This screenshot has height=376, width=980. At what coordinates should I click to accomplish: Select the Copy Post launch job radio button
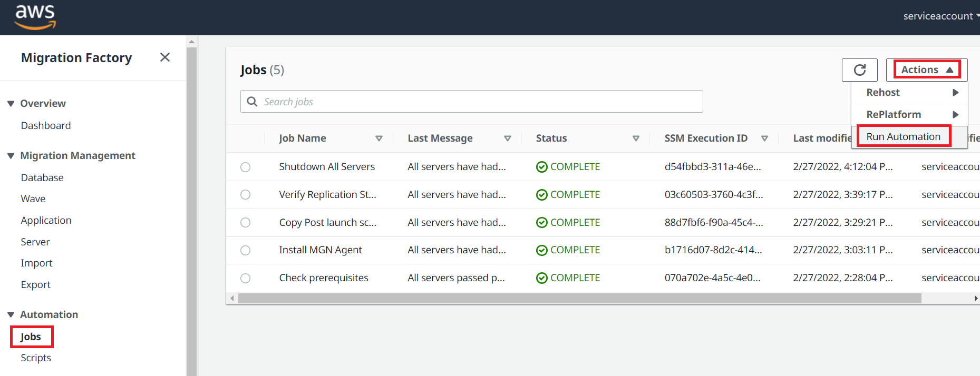tap(245, 223)
